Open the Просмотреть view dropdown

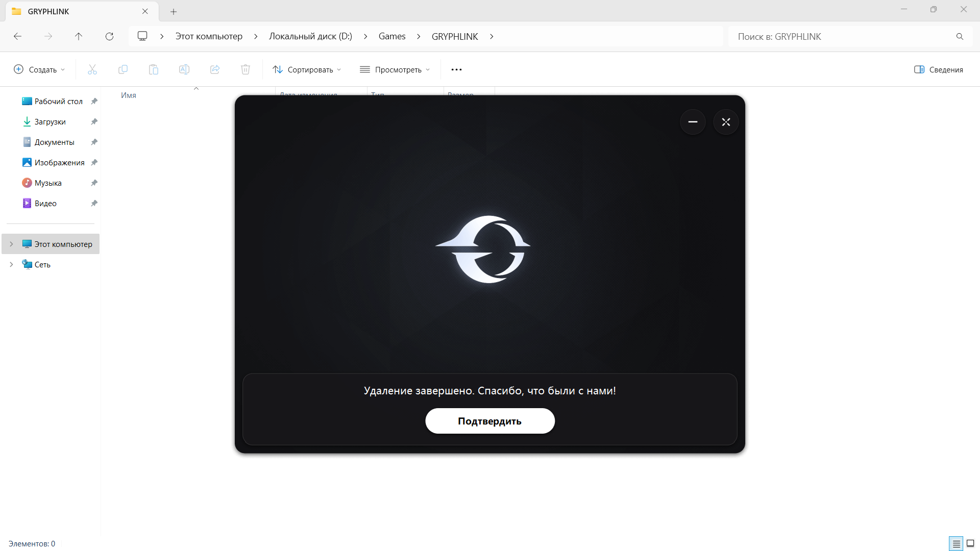(395, 69)
